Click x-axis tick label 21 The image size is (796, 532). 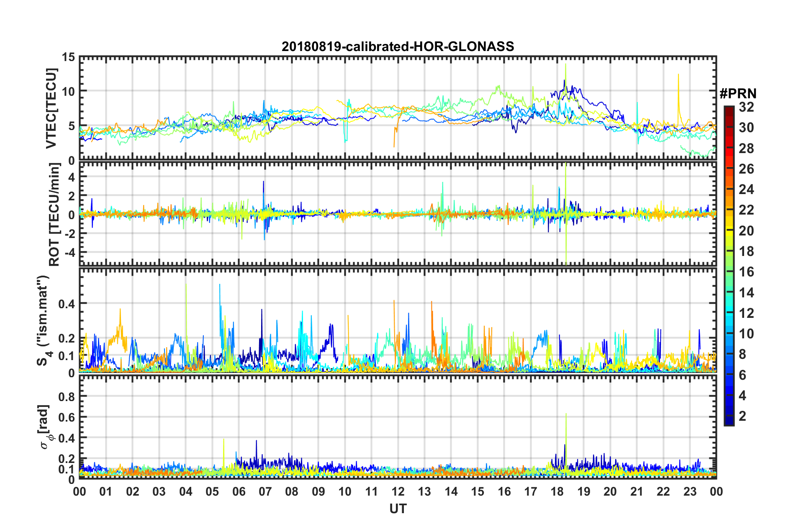(637, 491)
